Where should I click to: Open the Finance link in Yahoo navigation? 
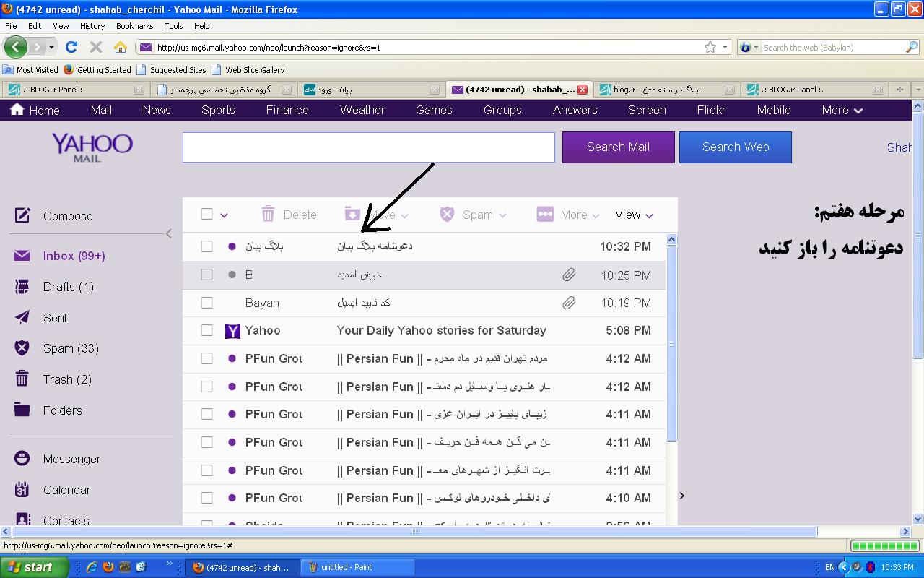click(287, 110)
